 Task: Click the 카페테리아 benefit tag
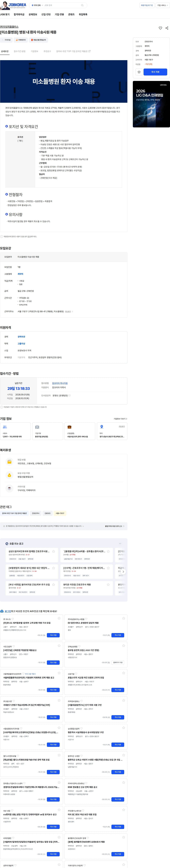coord(21,40)
